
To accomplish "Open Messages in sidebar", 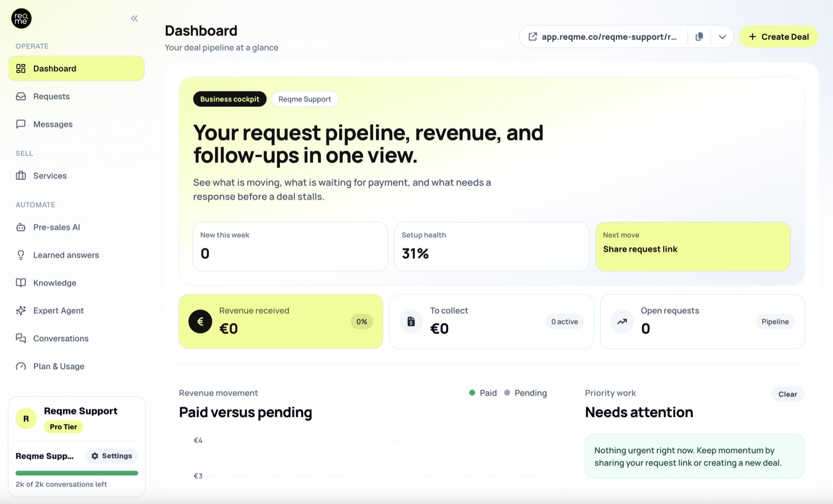I will (x=77, y=124).
